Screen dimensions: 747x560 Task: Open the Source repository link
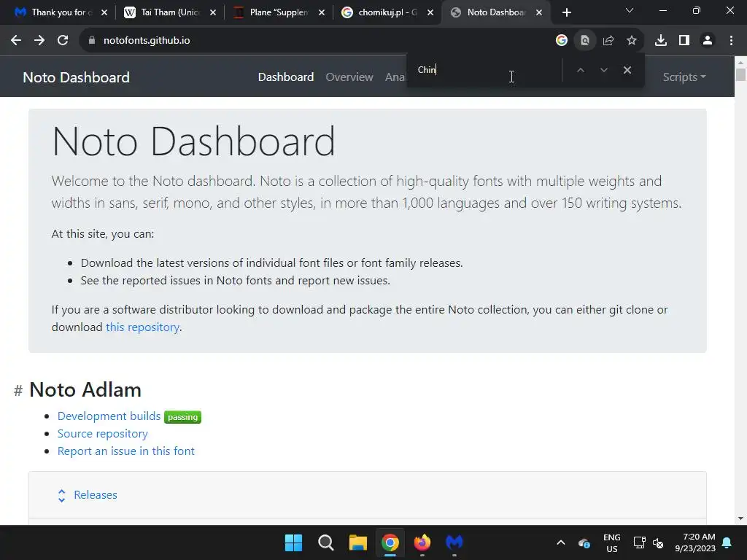click(102, 434)
